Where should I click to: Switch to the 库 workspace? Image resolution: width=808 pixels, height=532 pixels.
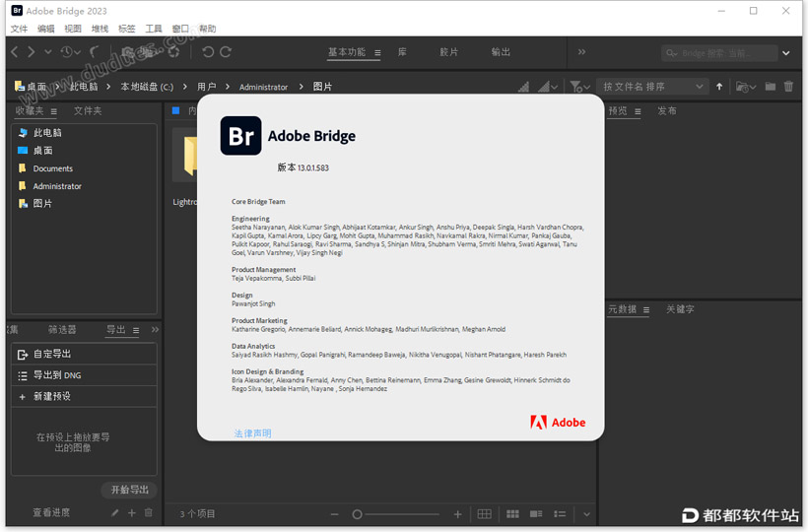[402, 52]
